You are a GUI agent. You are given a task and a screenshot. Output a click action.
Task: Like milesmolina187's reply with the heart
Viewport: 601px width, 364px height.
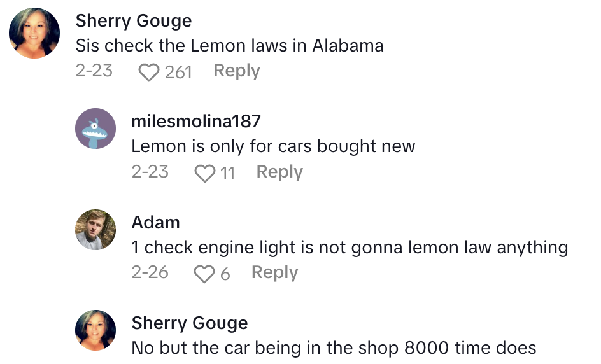click(x=204, y=173)
